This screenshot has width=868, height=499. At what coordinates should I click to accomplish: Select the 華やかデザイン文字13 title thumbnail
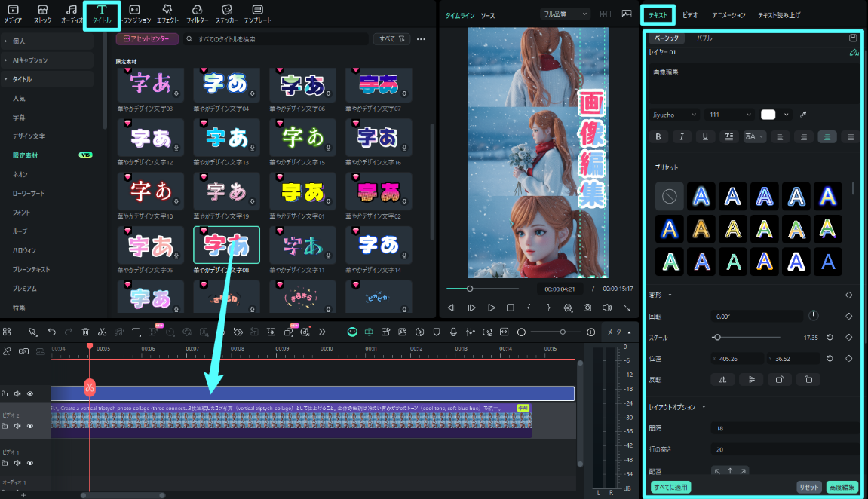point(227,137)
